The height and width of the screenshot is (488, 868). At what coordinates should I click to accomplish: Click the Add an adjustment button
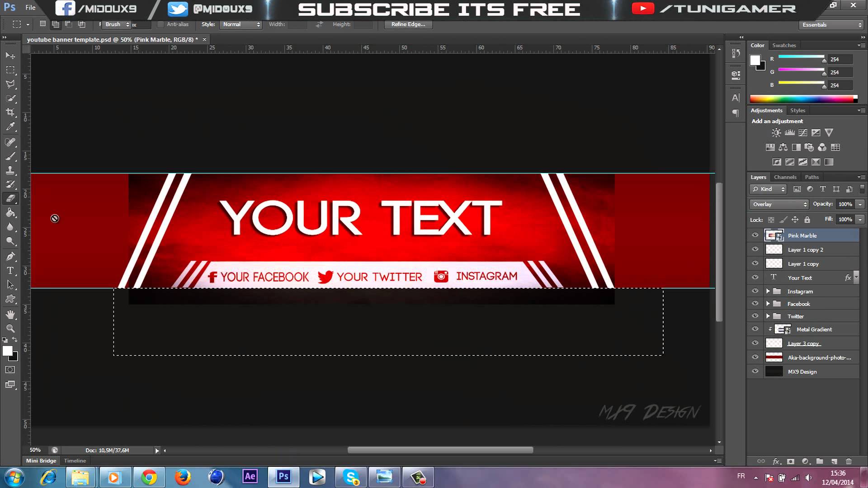777,121
